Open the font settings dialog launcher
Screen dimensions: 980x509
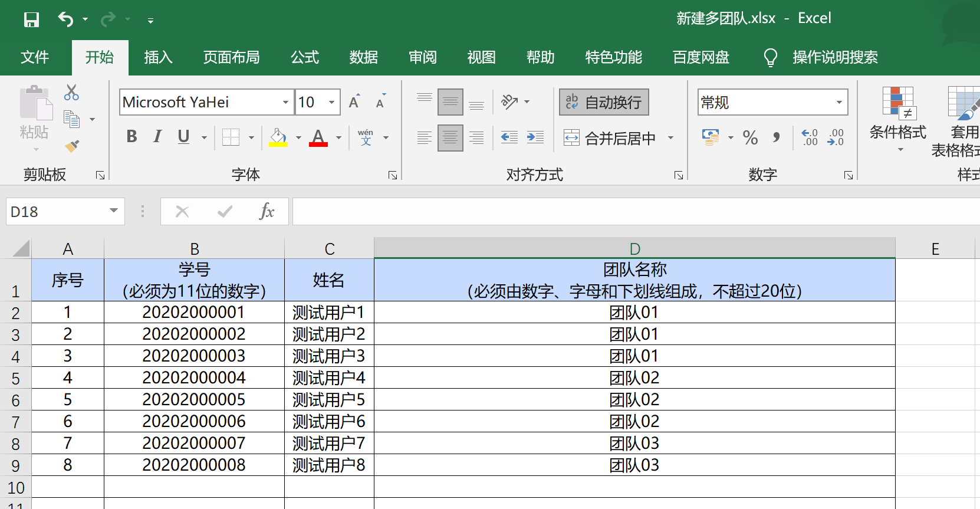393,175
